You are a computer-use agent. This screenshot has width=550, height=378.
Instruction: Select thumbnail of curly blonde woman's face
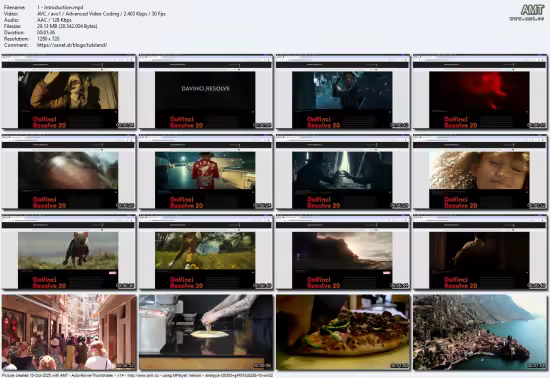(x=480, y=172)
